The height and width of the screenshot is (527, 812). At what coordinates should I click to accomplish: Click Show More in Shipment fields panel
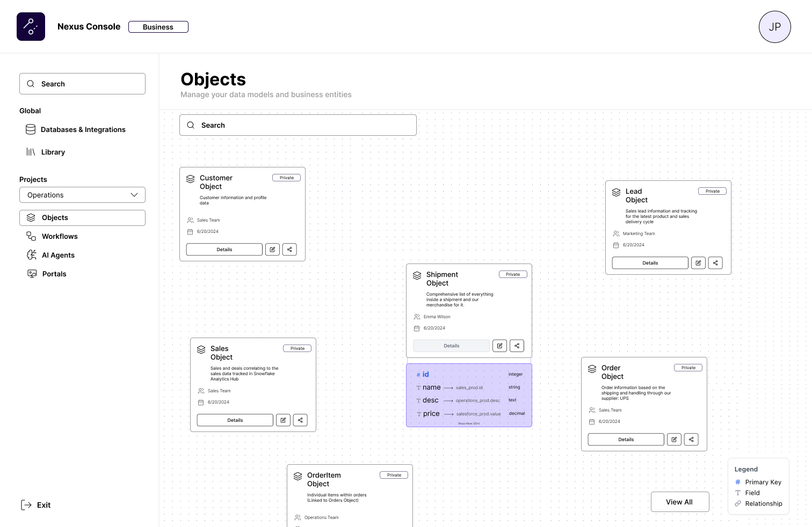point(469,423)
